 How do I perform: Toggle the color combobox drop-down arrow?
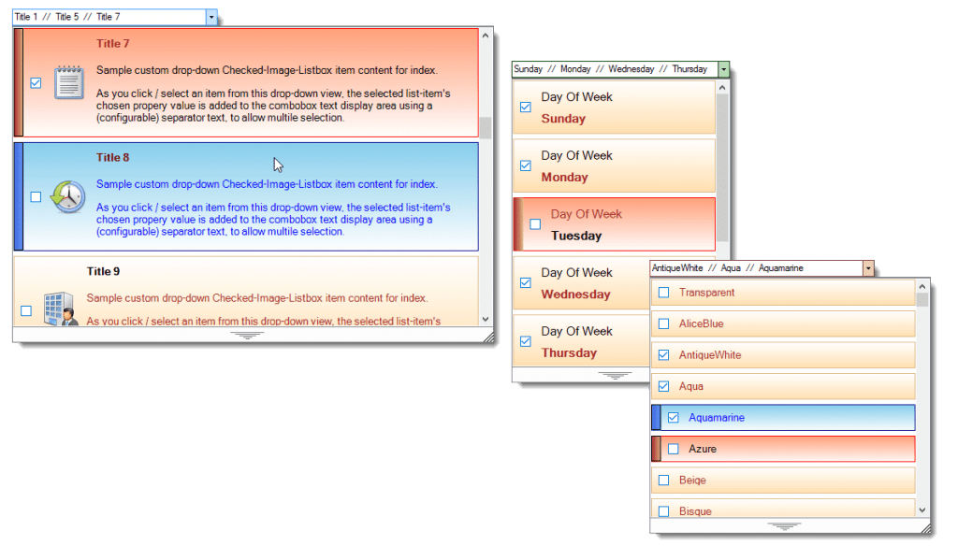868,268
